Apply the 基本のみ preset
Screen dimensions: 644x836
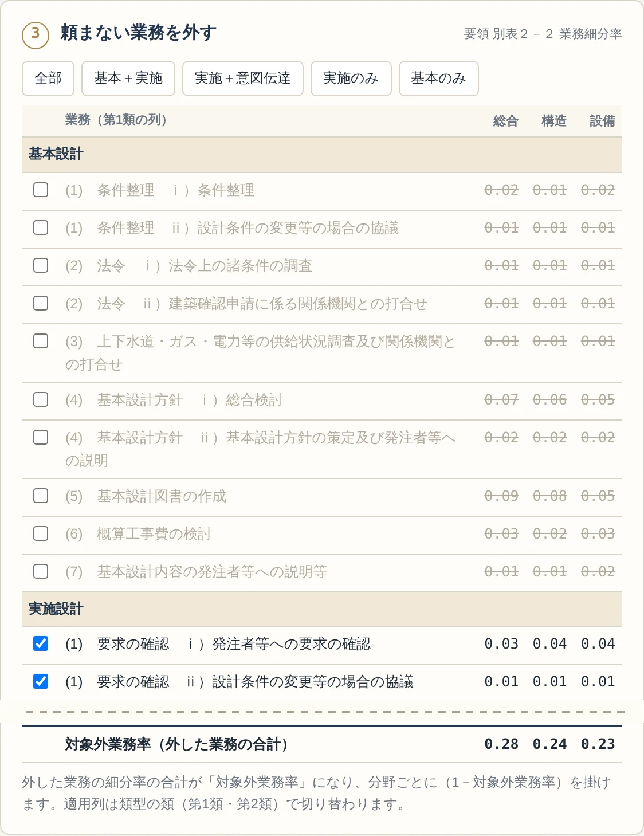[439, 79]
